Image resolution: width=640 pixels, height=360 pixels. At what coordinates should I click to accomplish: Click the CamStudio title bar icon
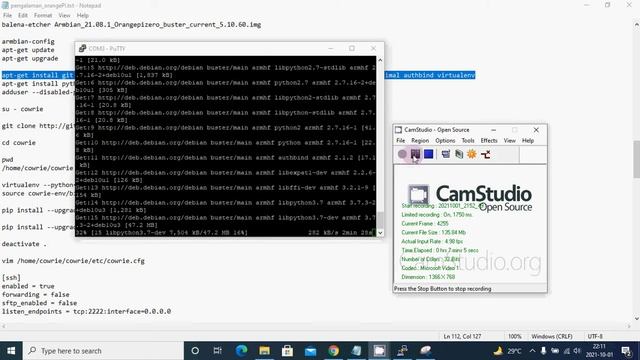pyautogui.click(x=398, y=130)
